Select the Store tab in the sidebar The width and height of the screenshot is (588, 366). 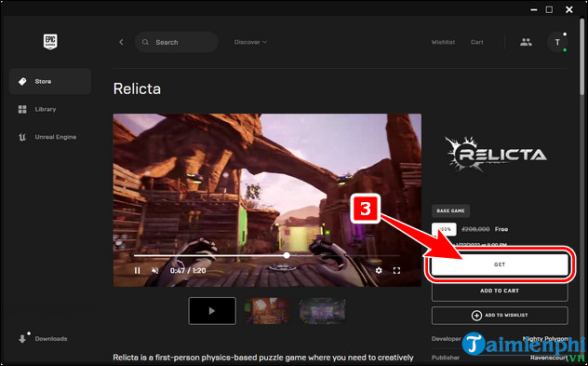50,81
